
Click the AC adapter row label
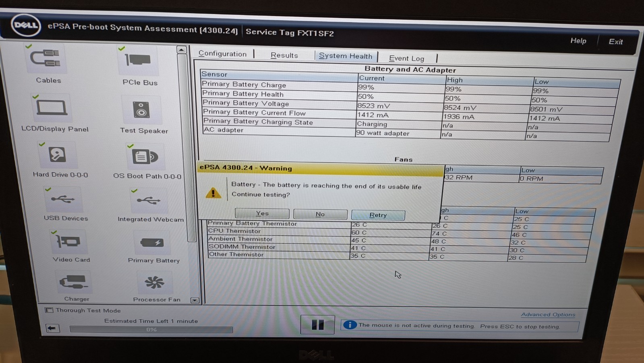(224, 130)
